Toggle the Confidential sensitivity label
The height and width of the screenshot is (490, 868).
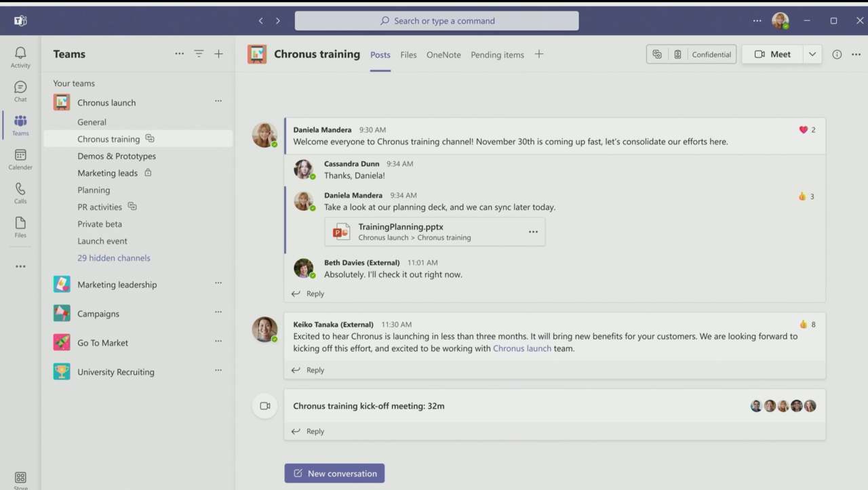(711, 54)
